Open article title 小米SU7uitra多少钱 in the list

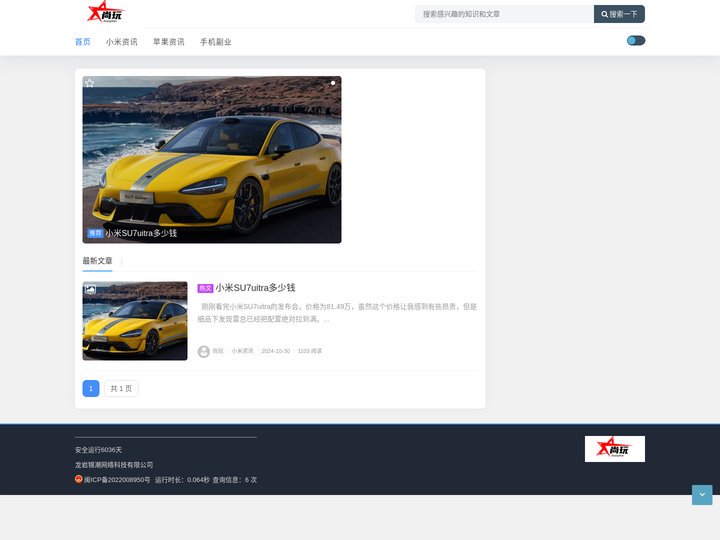(x=255, y=288)
